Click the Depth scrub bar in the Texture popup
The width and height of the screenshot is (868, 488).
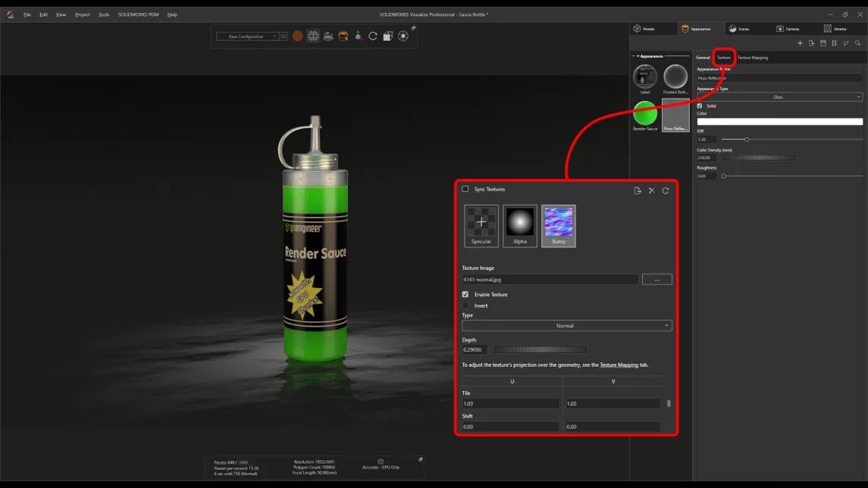coord(540,349)
